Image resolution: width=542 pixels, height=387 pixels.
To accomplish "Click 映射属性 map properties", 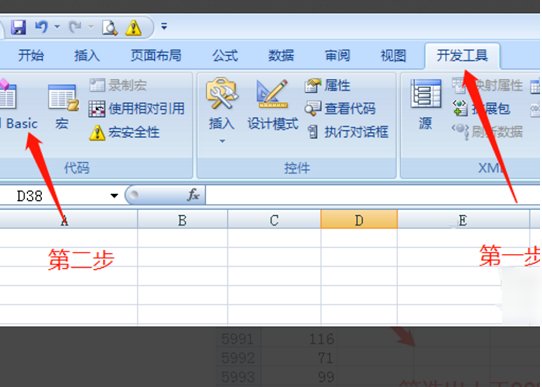I will click(x=487, y=85).
